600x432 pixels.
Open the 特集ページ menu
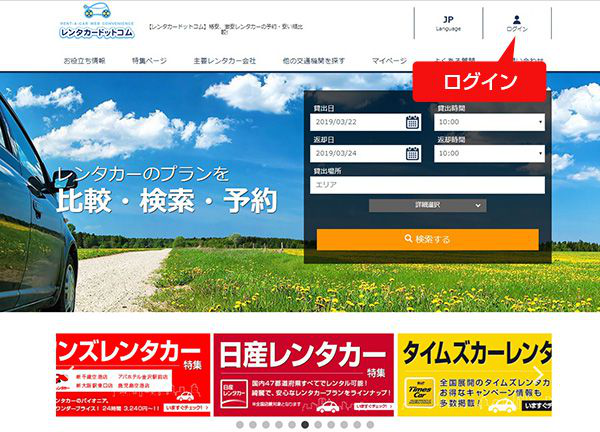coord(149,60)
